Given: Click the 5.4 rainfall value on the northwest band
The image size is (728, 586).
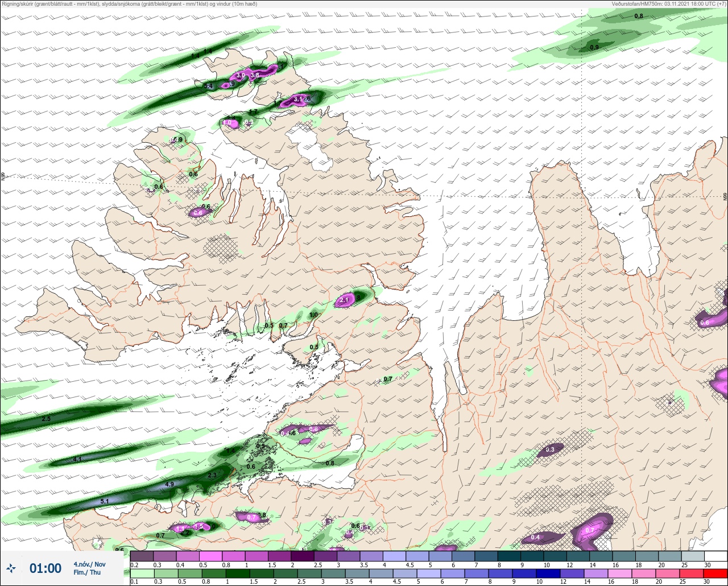Looking at the screenshot, I should tap(208, 86).
